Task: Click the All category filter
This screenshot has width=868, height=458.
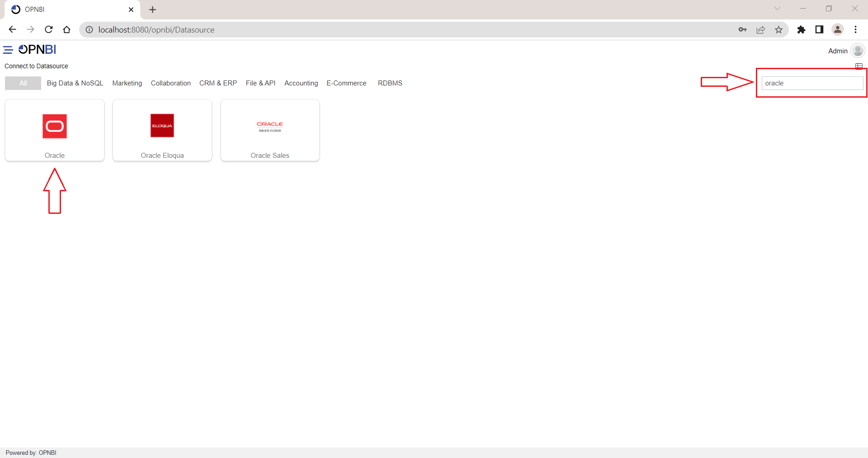Action: [x=23, y=83]
